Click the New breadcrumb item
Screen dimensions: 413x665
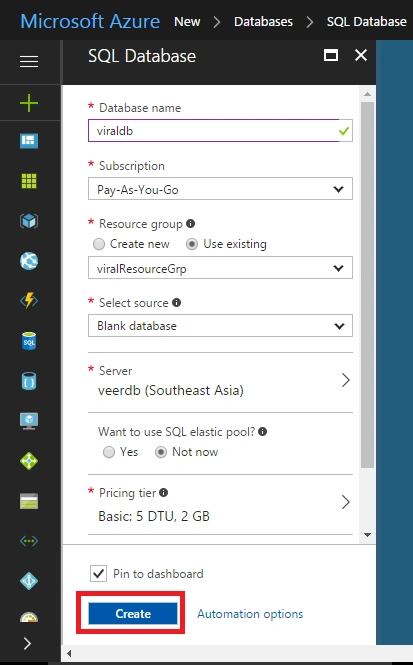point(187,21)
